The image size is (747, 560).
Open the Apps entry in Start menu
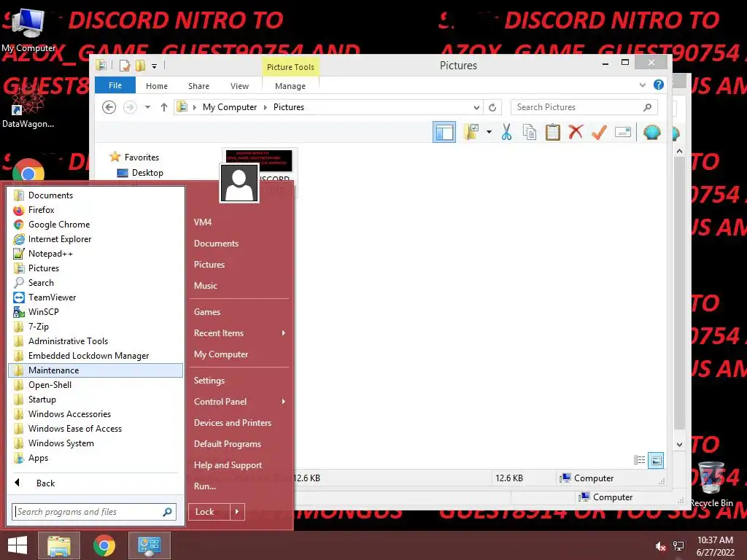click(96, 458)
